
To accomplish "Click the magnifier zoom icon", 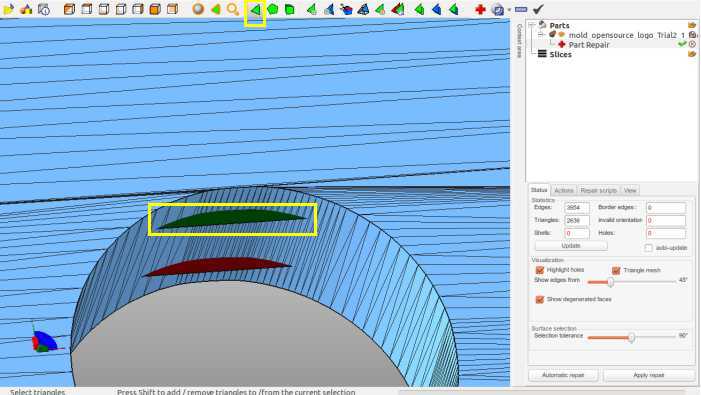I will click(233, 9).
